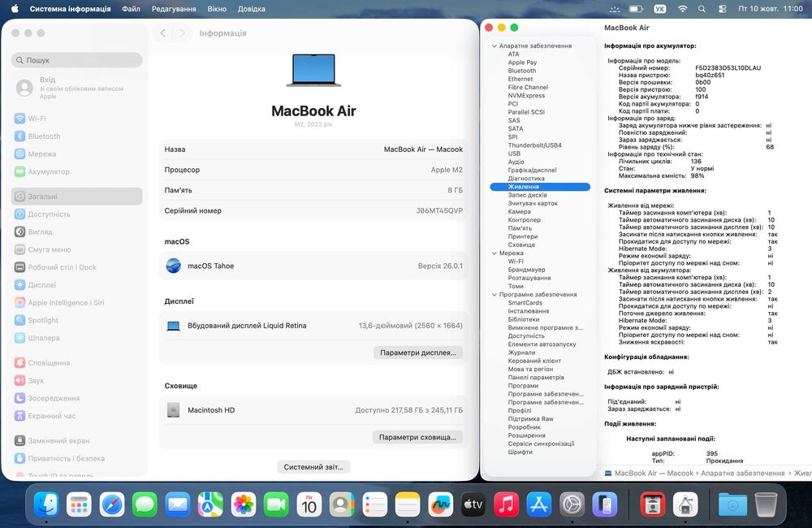Viewport: 812px width, 528px height.
Task: Select Діагностика in the hardware tree
Action: click(x=525, y=179)
